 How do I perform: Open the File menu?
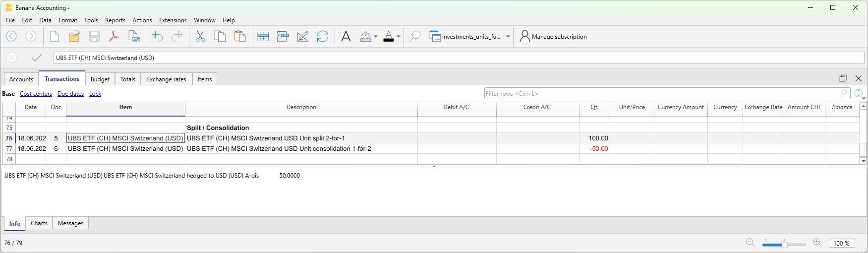tap(10, 20)
